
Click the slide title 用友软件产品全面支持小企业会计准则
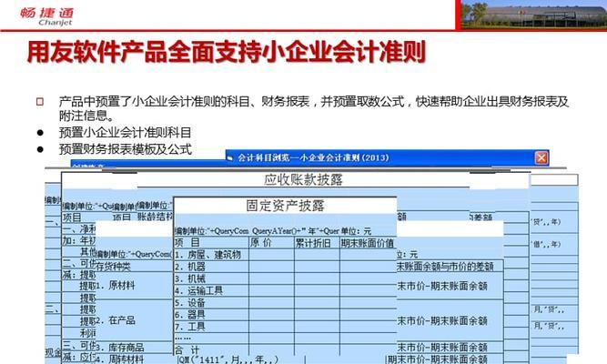(227, 52)
